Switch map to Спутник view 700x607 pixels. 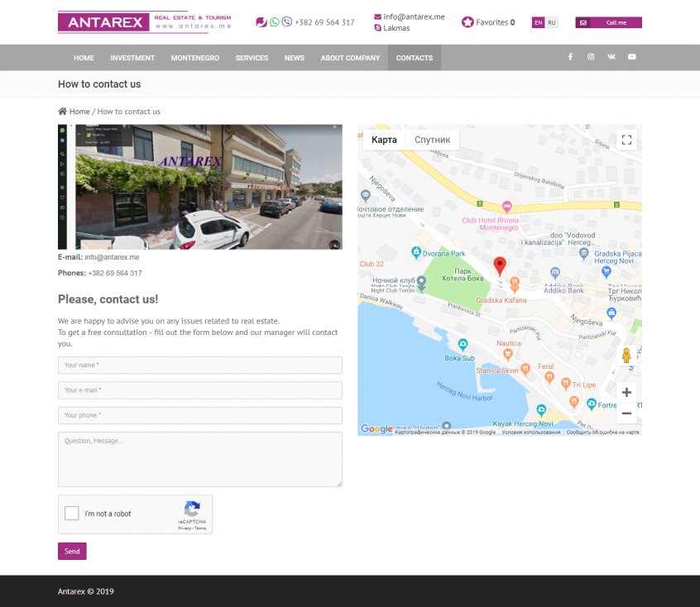point(432,140)
